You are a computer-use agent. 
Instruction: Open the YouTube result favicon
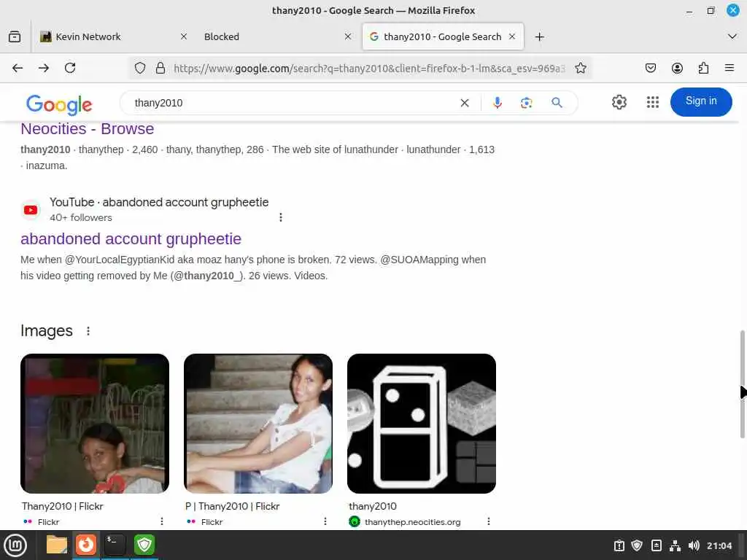coord(31,210)
